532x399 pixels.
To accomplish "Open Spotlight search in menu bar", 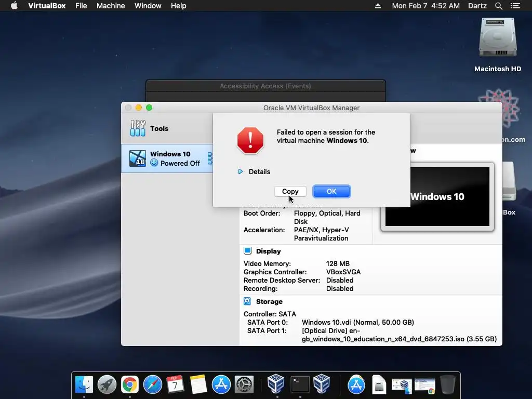I will pyautogui.click(x=498, y=6).
